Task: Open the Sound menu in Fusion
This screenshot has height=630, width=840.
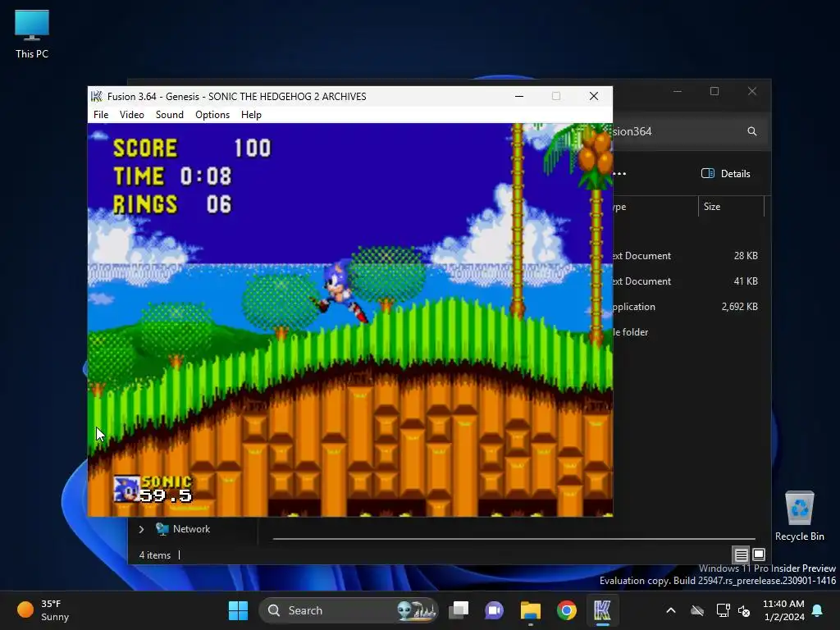Action: 169,115
